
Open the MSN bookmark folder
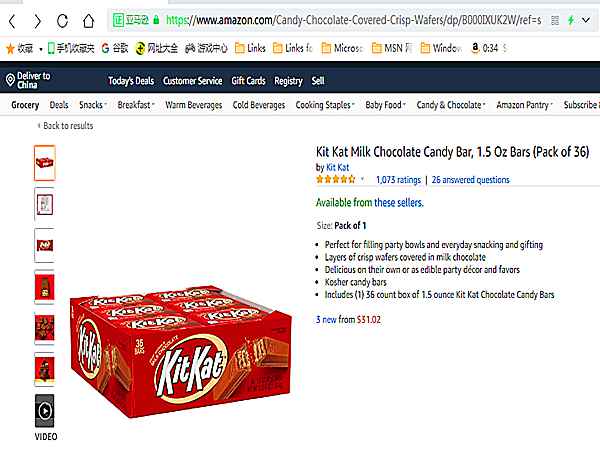[x=393, y=47]
